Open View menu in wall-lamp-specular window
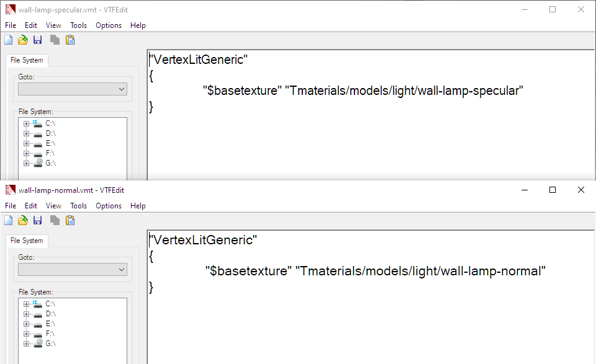The image size is (596, 364). [x=53, y=25]
